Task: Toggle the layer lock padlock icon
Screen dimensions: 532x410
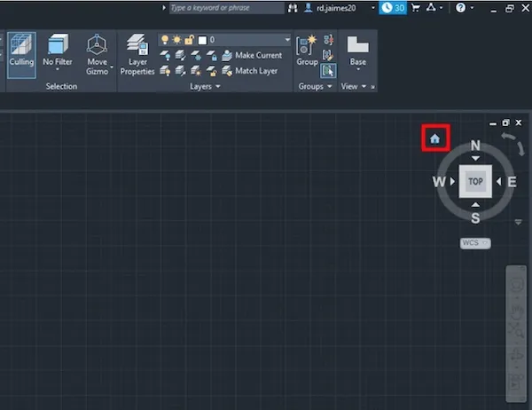Action: coord(189,40)
